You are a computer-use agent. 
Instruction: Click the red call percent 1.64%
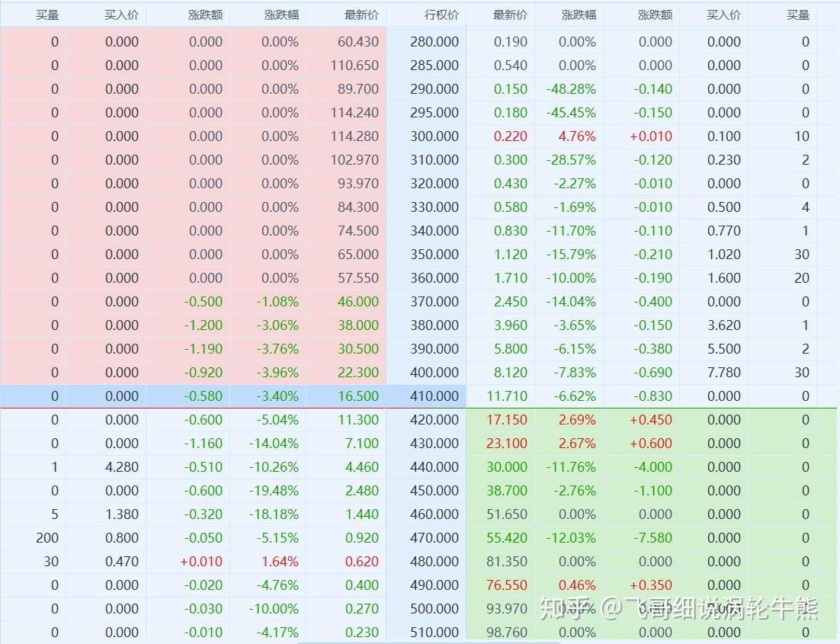point(281,562)
